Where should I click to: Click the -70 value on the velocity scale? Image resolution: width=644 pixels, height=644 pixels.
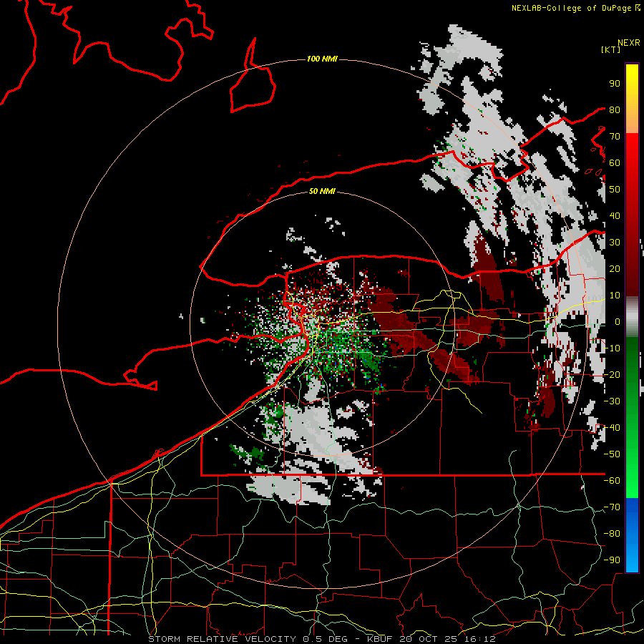(x=612, y=507)
